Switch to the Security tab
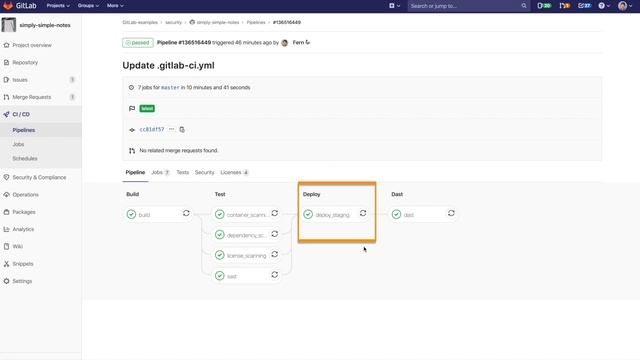640x360 pixels. pyautogui.click(x=204, y=173)
